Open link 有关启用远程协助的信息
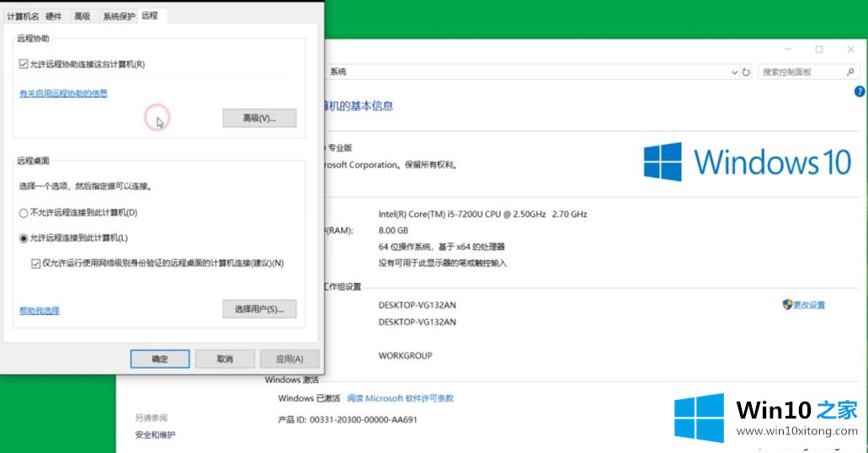The width and height of the screenshot is (868, 453). tap(64, 93)
